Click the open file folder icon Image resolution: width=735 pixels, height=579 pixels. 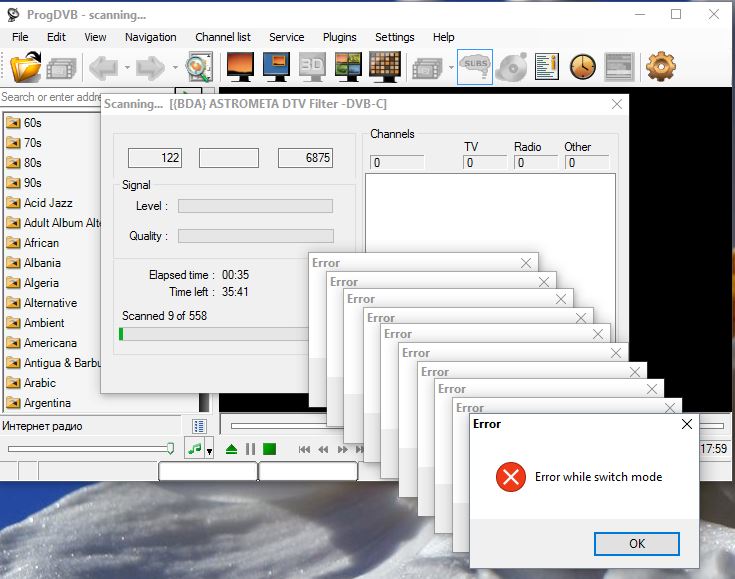(x=25, y=67)
